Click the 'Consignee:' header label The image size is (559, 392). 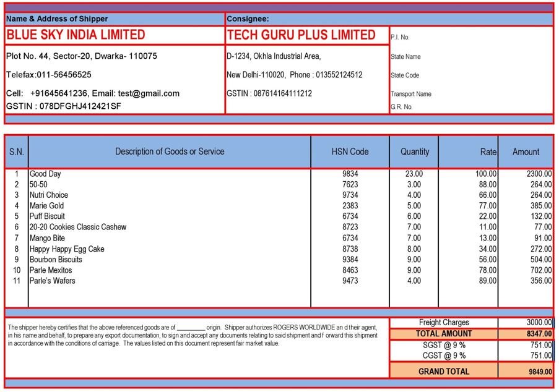click(248, 19)
